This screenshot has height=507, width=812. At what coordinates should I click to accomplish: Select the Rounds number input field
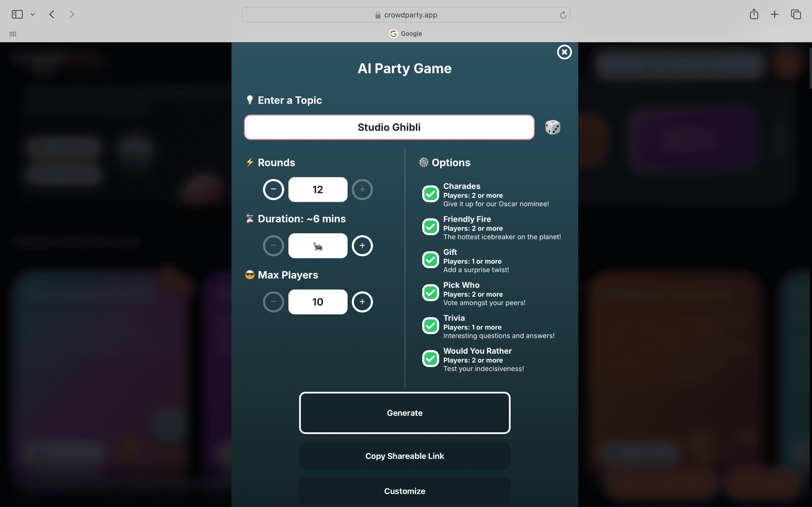[317, 189]
